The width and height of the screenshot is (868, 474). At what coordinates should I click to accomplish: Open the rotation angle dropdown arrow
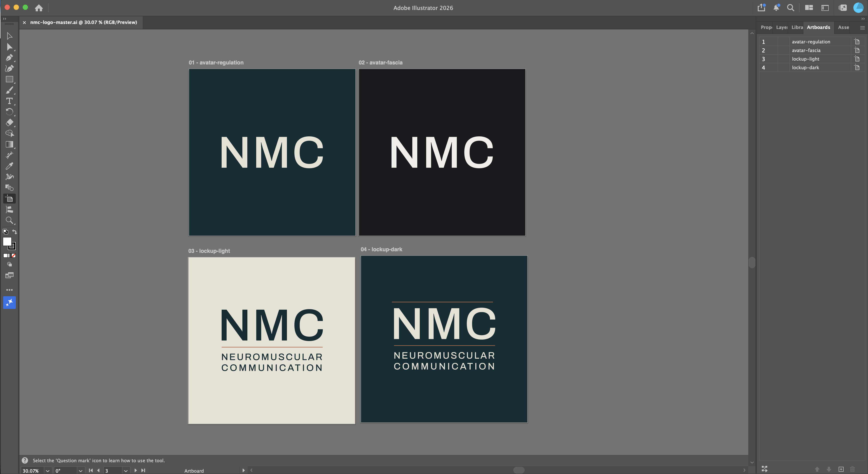click(x=80, y=471)
